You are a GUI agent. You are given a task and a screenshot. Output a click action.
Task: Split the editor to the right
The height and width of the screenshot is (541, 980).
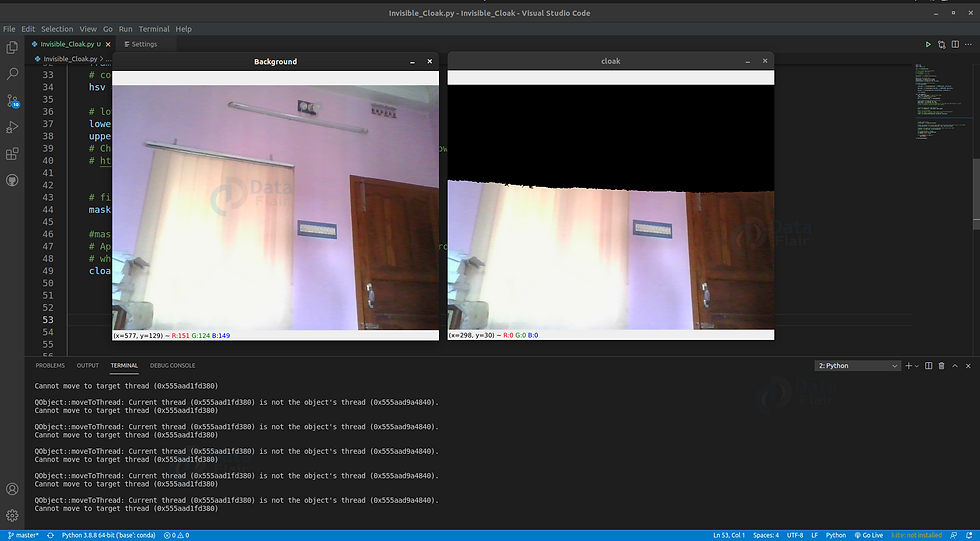coord(955,44)
